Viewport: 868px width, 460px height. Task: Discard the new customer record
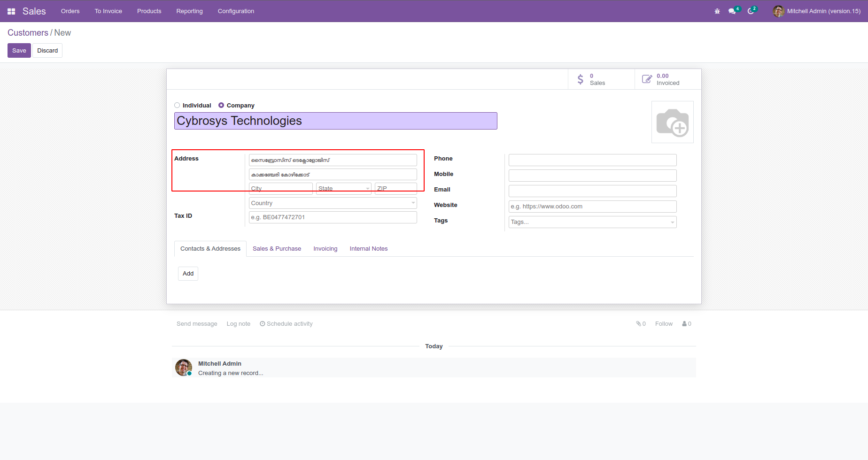tap(47, 51)
